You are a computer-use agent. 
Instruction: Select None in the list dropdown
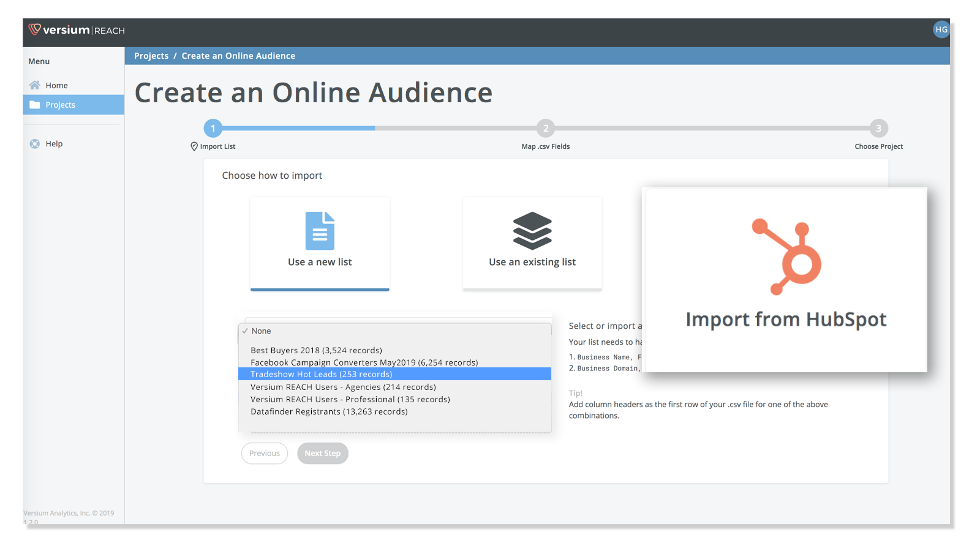[394, 331]
